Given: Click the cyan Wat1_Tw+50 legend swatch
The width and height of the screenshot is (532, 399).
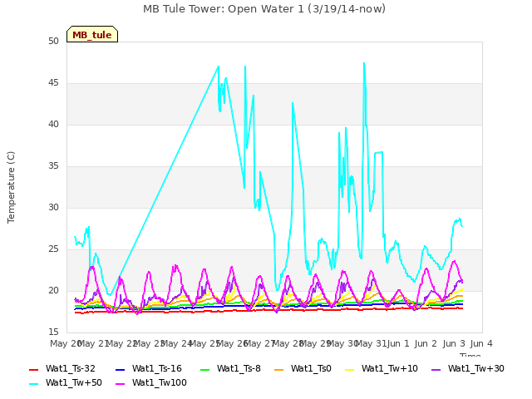Looking at the screenshot, I should pyautogui.click(x=33, y=384).
